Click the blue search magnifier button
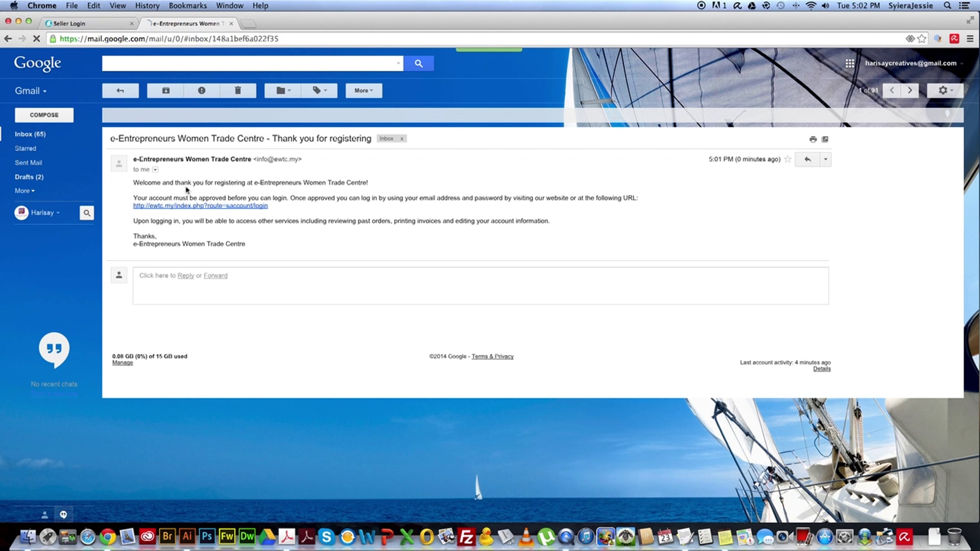 (419, 63)
